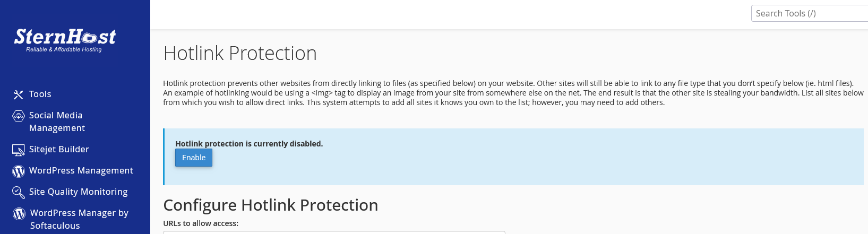Image resolution: width=868 pixels, height=234 pixels.
Task: Open Site Quality Monitoring text label
Action: coord(79,192)
